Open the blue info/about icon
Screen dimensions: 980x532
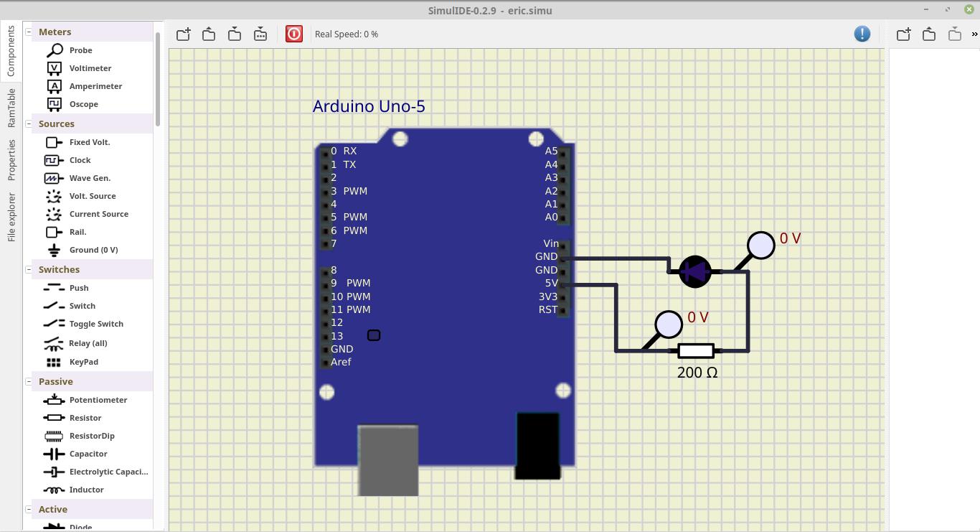(862, 34)
